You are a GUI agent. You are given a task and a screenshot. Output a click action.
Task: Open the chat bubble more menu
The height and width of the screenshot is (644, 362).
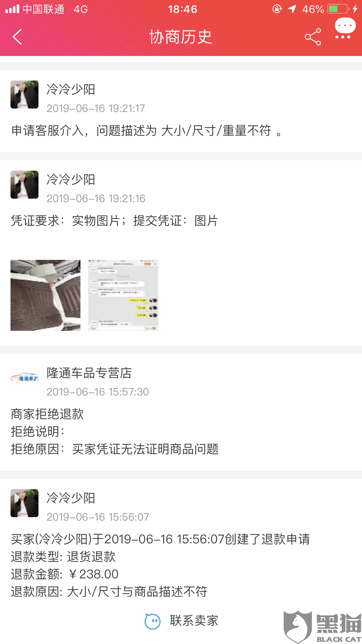[x=345, y=29]
